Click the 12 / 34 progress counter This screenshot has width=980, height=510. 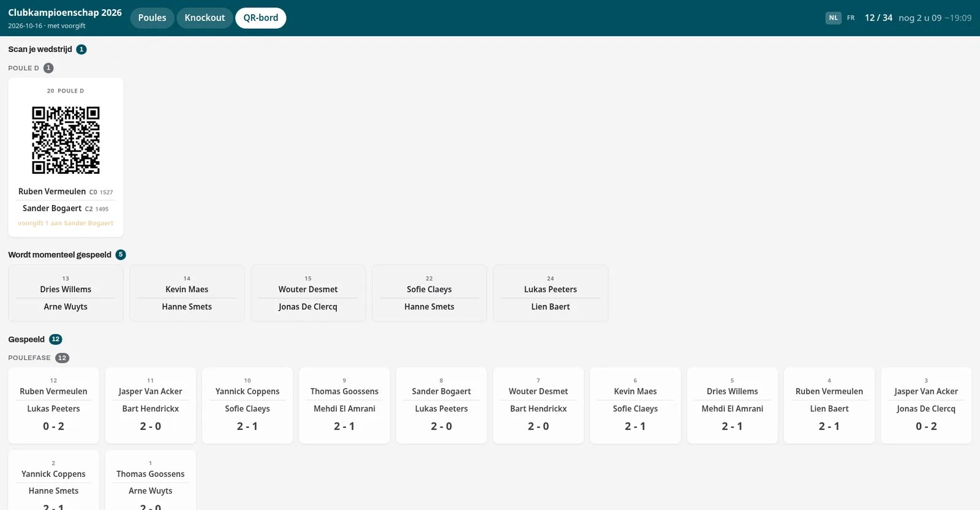click(x=878, y=18)
